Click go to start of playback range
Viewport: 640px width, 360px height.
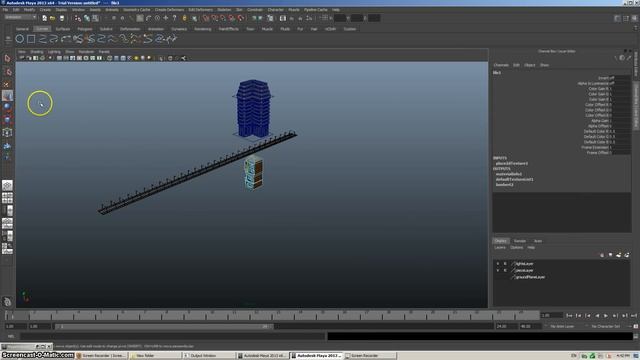(569, 316)
